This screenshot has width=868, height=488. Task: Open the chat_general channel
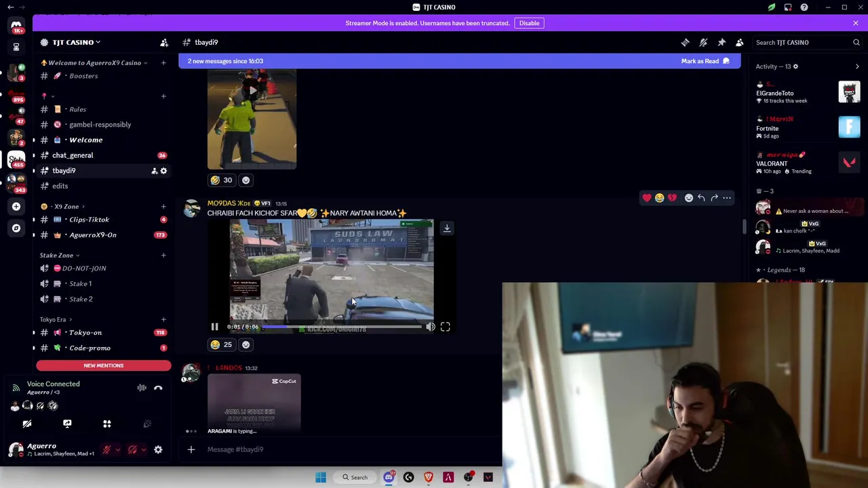pos(104,155)
